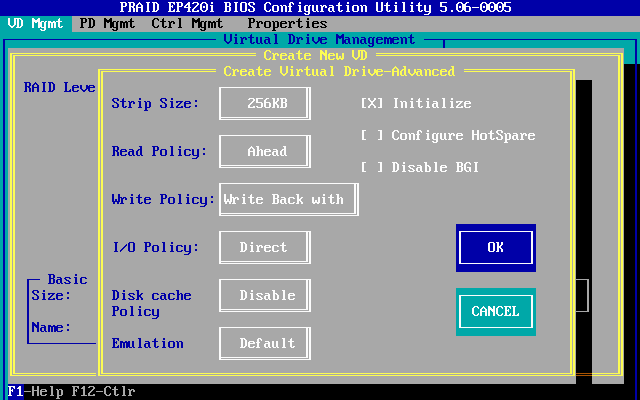
Task: Click the Disk cache Policy label
Action: [151, 303]
